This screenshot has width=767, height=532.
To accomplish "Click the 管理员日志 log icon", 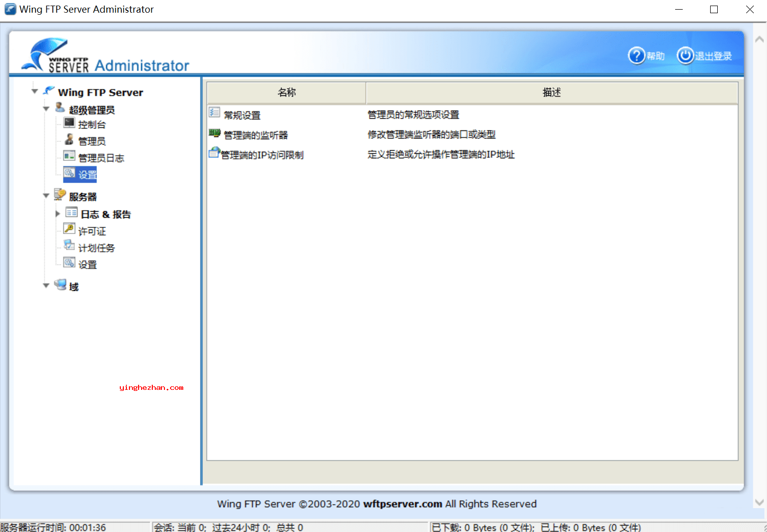I will click(x=69, y=156).
